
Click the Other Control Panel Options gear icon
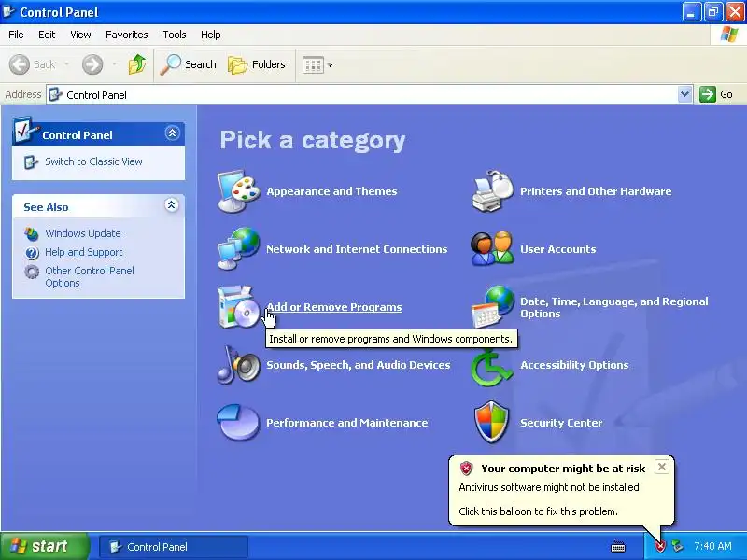(x=32, y=272)
